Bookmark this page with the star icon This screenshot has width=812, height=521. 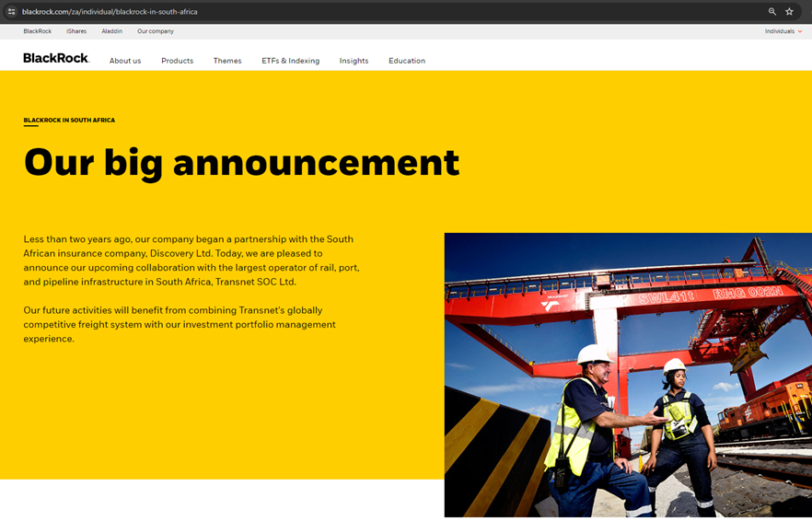[x=789, y=12]
